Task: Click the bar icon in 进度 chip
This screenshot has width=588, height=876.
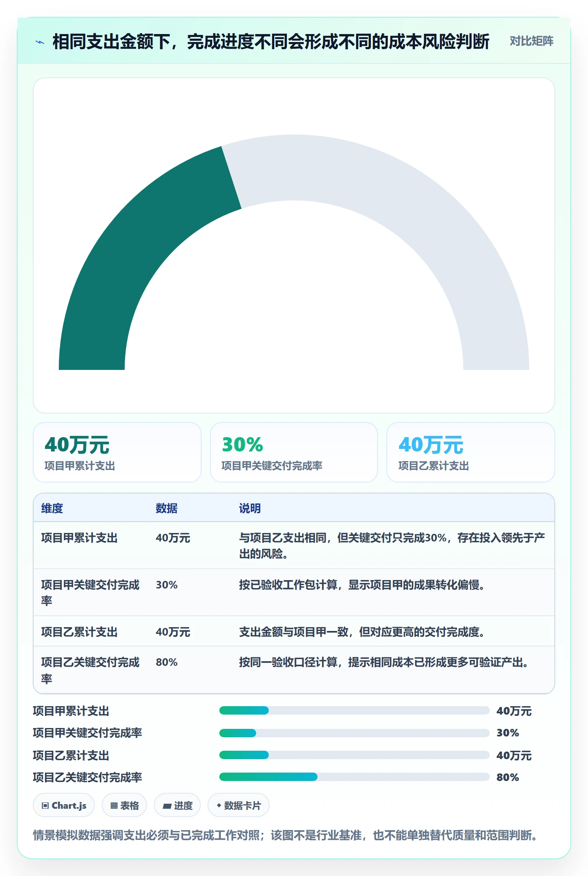Action: tap(167, 806)
